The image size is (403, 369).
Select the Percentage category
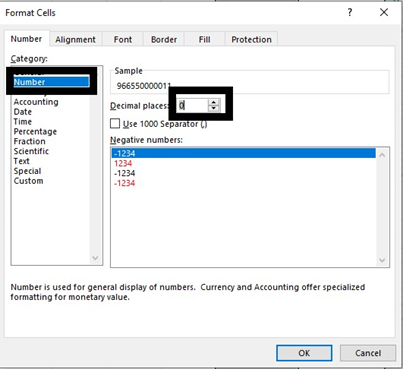(x=35, y=131)
